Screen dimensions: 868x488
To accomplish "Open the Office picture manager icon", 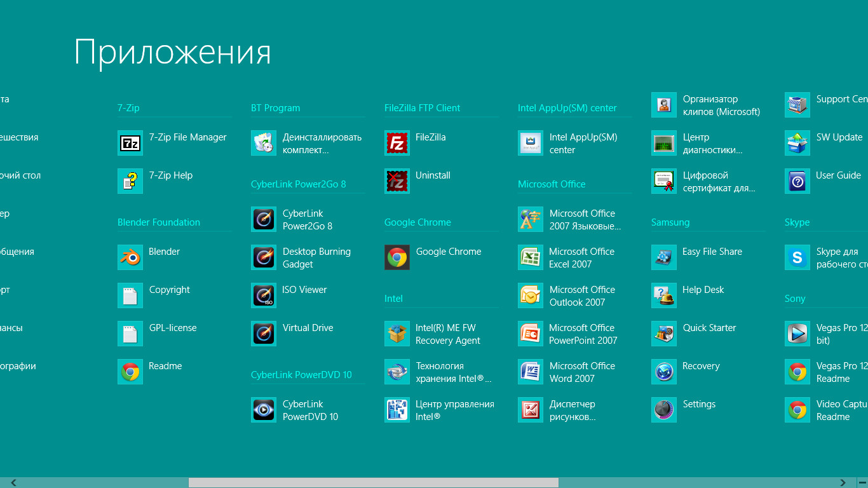I will coord(531,410).
